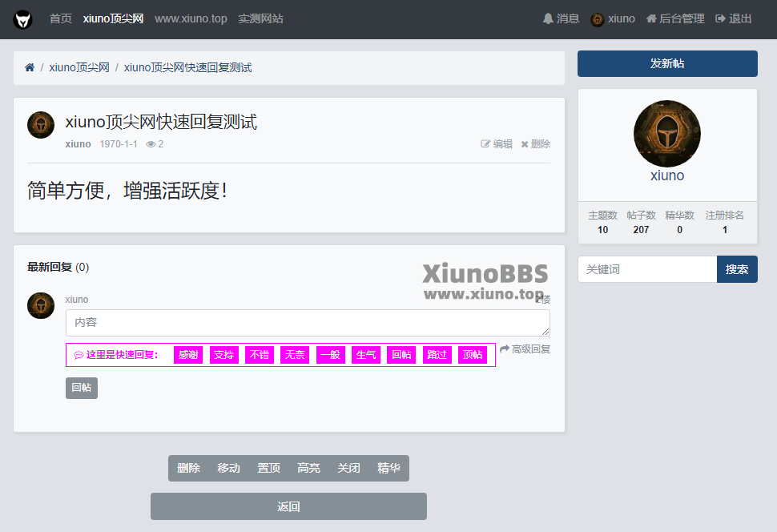The width and height of the screenshot is (777, 532).
Task: Click 删除 beside the edit link
Action: pyautogui.click(x=536, y=143)
